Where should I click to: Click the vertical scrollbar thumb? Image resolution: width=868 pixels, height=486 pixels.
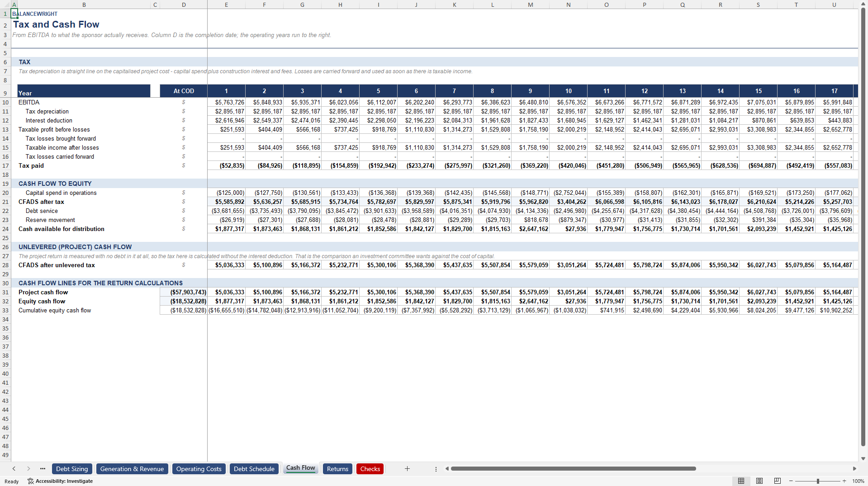(x=863, y=226)
